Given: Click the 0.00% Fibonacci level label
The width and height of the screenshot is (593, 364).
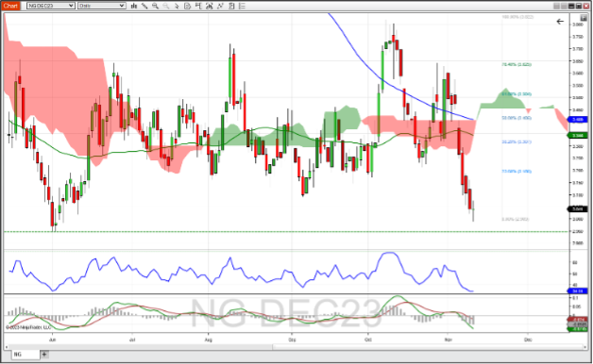Looking at the screenshot, I should 515,219.
